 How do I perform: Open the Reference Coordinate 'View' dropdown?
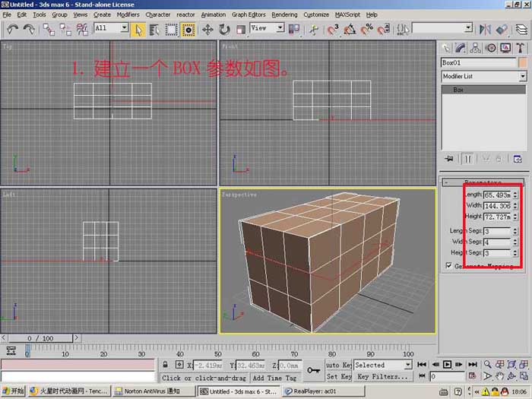pos(280,27)
